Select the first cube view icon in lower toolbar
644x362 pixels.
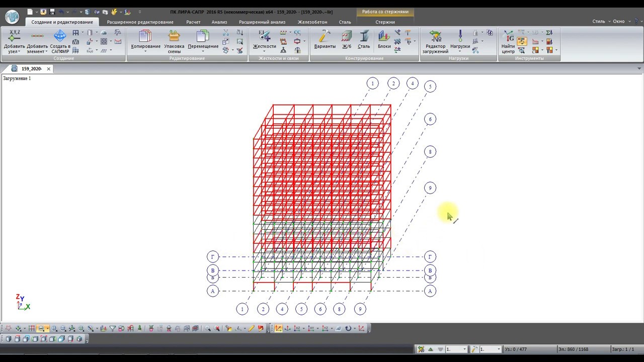click(x=8, y=339)
